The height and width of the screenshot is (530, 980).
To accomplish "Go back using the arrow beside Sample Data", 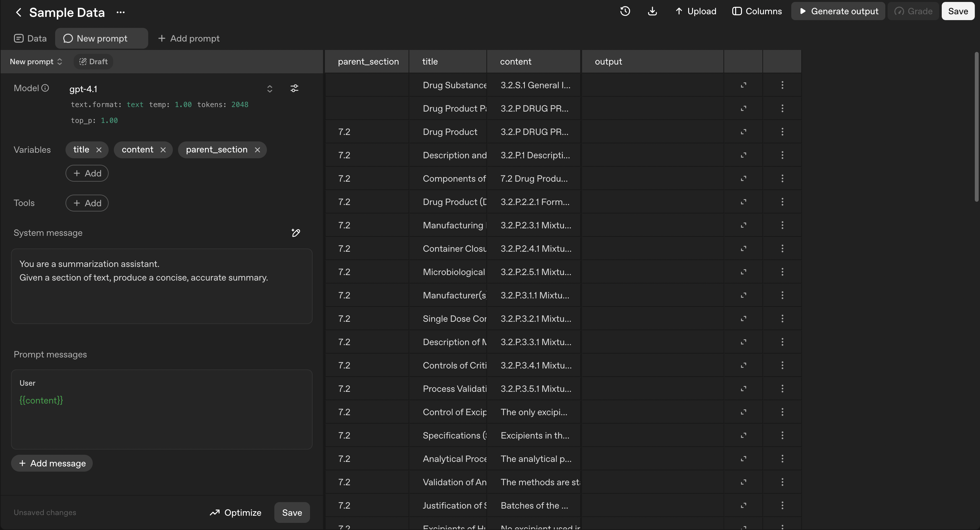I will (18, 12).
